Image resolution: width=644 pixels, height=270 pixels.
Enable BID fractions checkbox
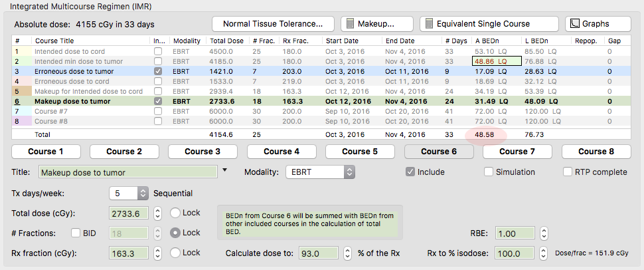pyautogui.click(x=76, y=233)
